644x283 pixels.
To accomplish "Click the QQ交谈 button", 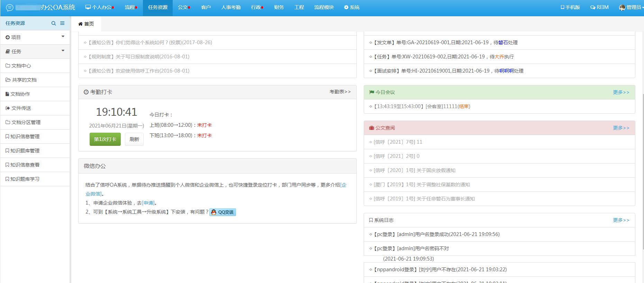I will (223, 212).
